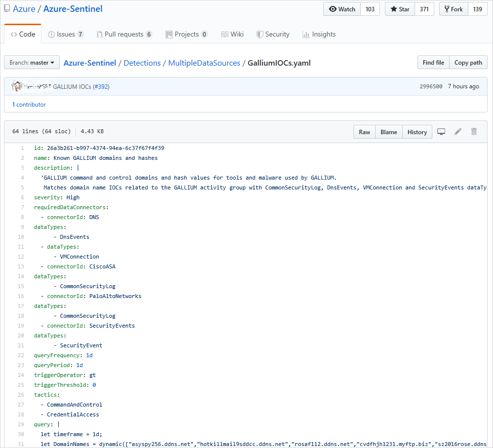Viewport: 493px width, 448px height.
Task: Click the repository book icon
Action: point(7,9)
